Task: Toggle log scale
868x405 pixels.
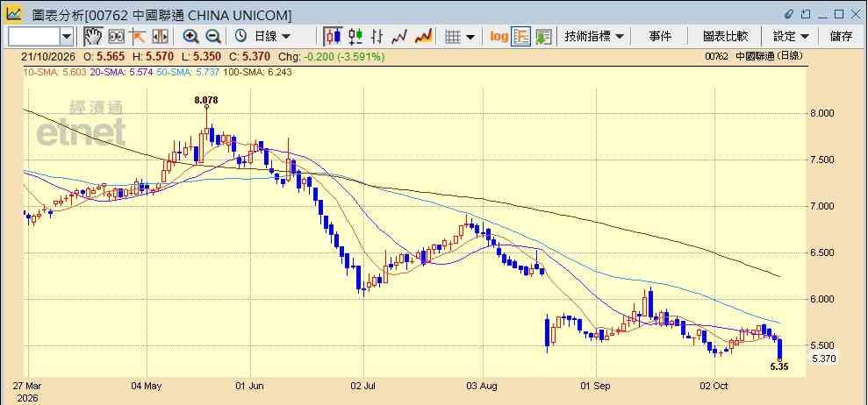Action: click(499, 37)
